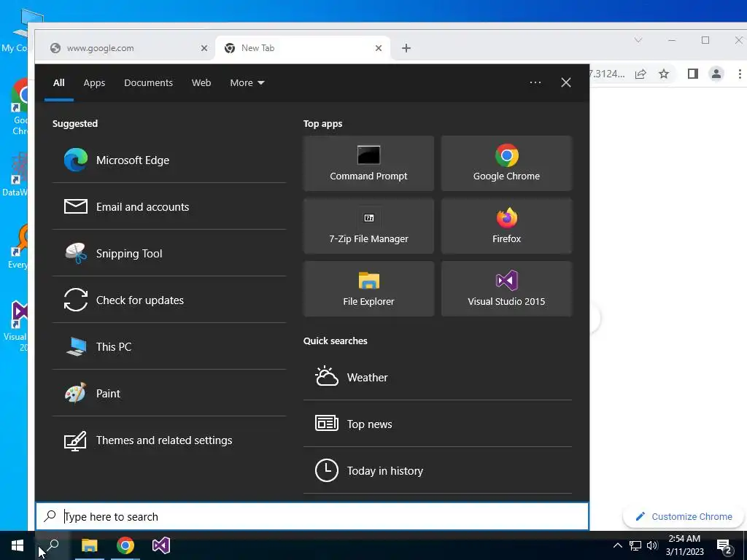This screenshot has height=560, width=747.
Task: Show hidden system tray icons
Action: [x=617, y=545]
